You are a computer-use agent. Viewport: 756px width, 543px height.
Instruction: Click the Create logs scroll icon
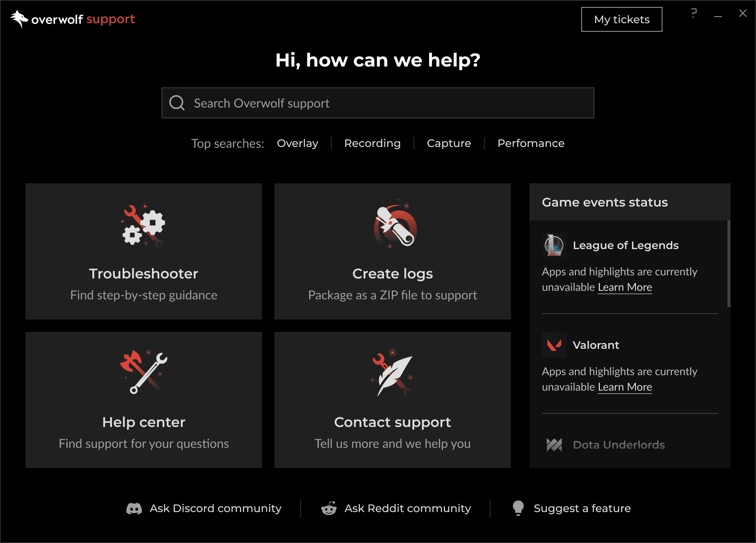point(395,224)
